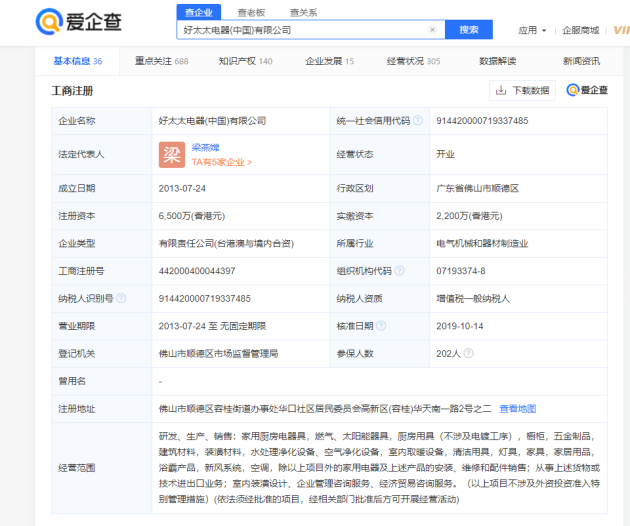This screenshot has height=526, width=630.
Task: Open the 知识产权 140 tab
Action: click(x=245, y=61)
